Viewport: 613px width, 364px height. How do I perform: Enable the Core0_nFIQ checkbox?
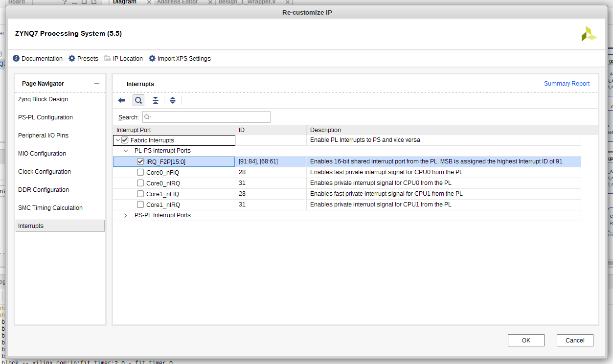click(140, 172)
